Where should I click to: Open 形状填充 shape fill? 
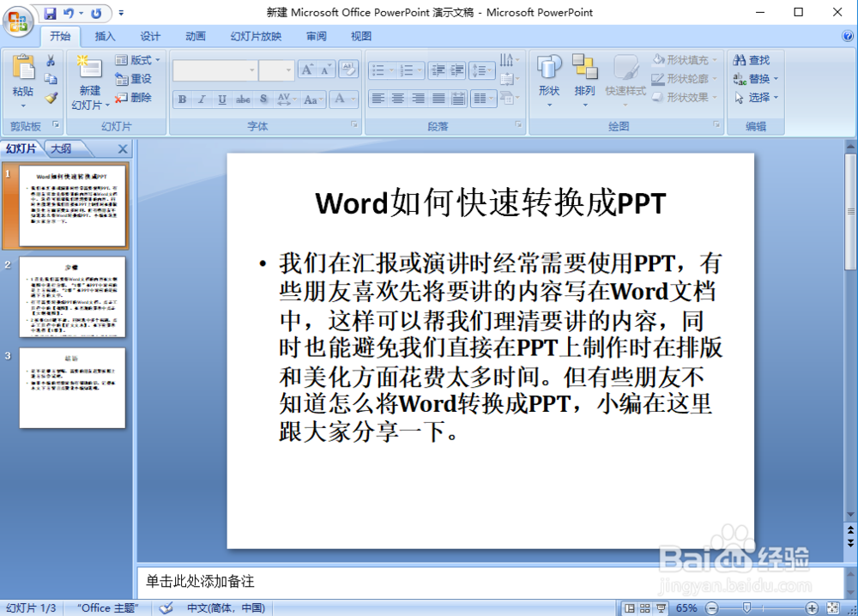pos(685,60)
